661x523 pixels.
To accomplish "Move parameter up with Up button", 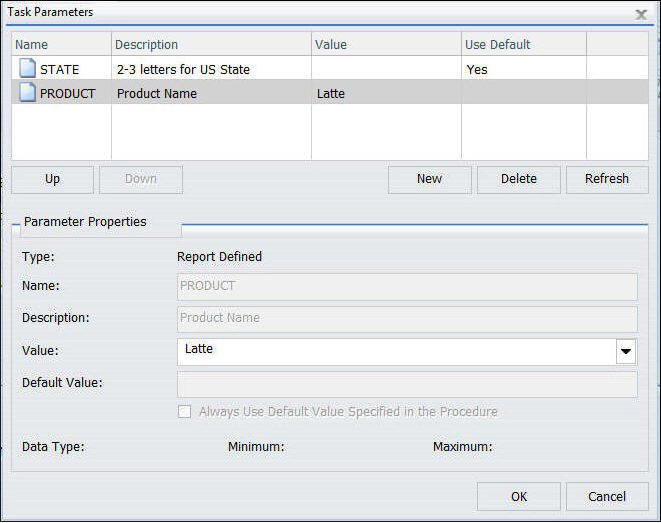I will [x=52, y=179].
